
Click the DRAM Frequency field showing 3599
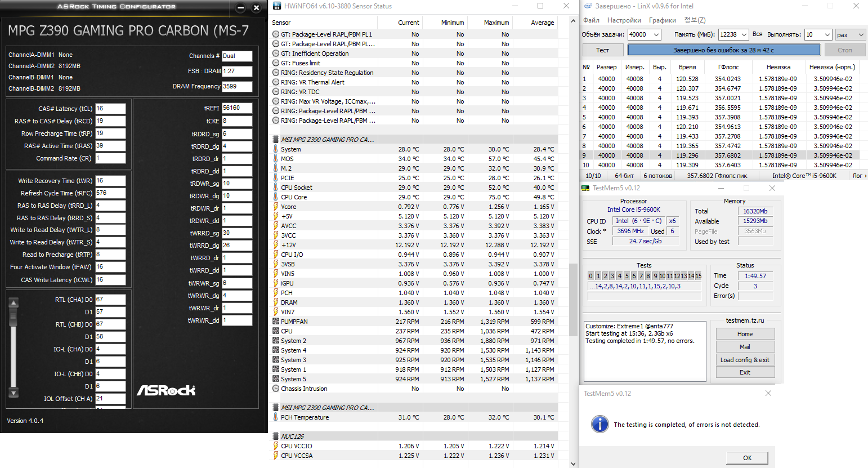click(237, 86)
